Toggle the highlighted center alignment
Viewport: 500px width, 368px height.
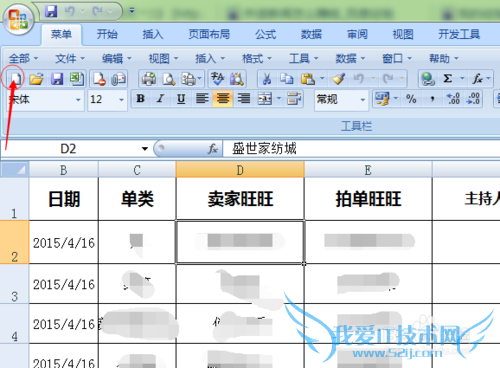[x=223, y=99]
